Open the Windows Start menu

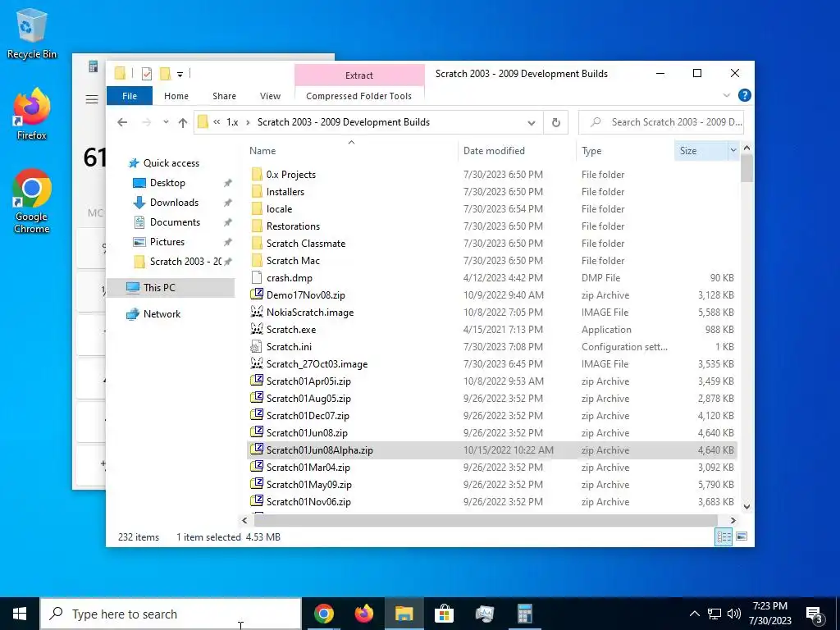tap(20, 614)
